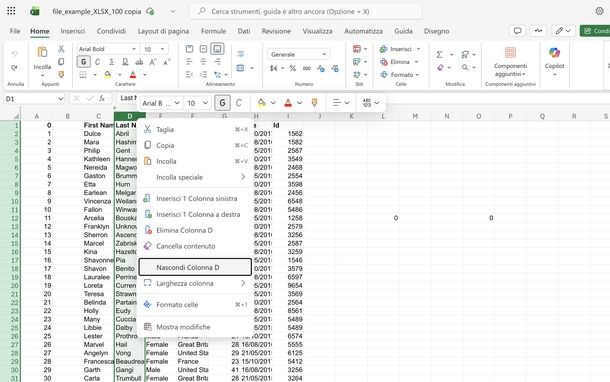Toggle right text alignment in the ribbon
The width and height of the screenshot is (610, 382).
pos(217,62)
